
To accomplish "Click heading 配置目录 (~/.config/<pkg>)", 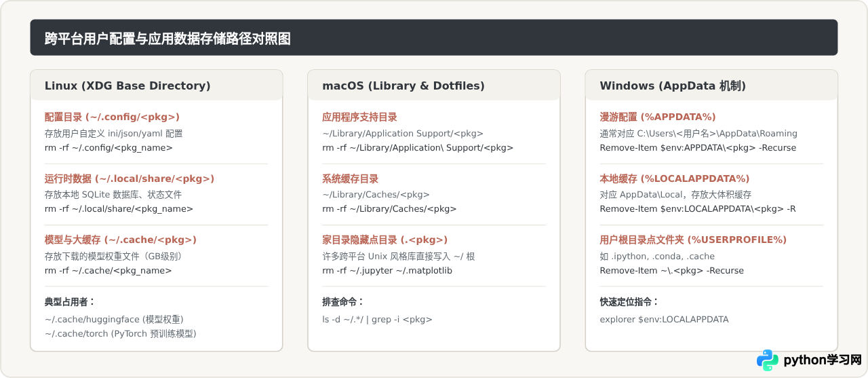I will 112,117.
